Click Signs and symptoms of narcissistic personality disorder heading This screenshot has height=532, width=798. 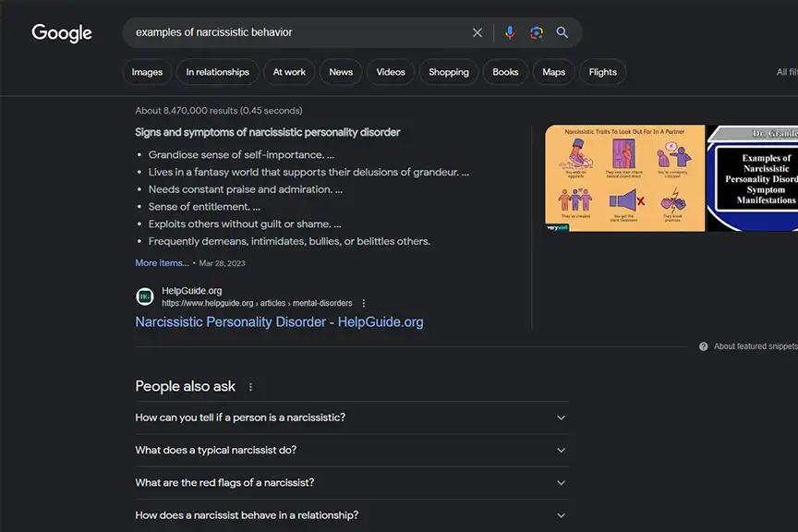click(268, 132)
